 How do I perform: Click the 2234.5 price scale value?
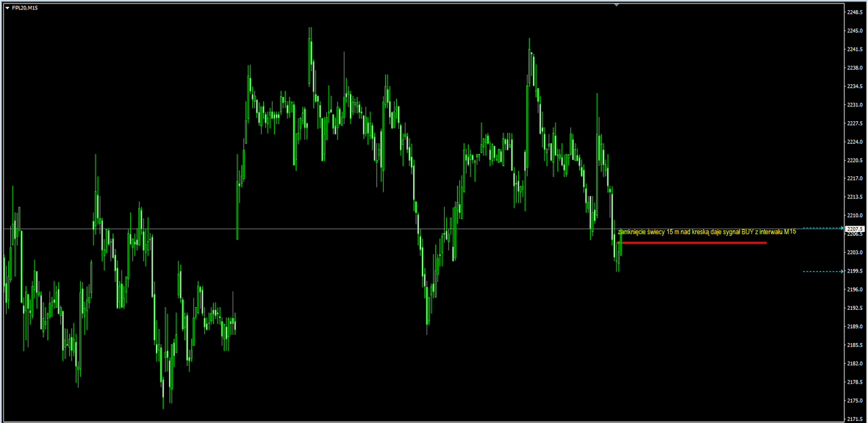point(854,86)
